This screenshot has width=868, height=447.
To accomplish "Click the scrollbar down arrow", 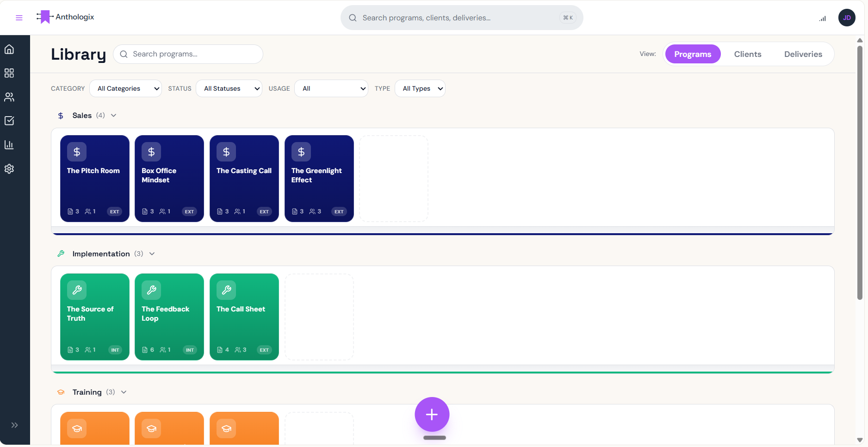I will pyautogui.click(x=860, y=440).
